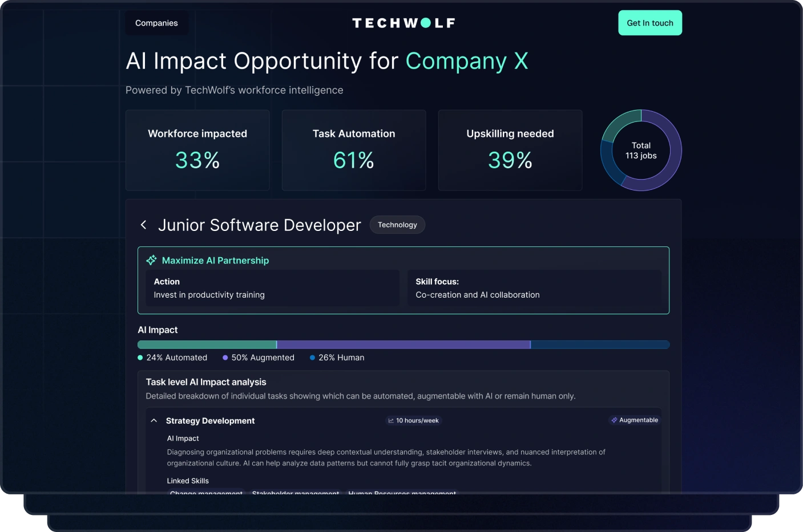
Task: Click the 'Maximize AI Partnership' heading text
Action: point(215,260)
